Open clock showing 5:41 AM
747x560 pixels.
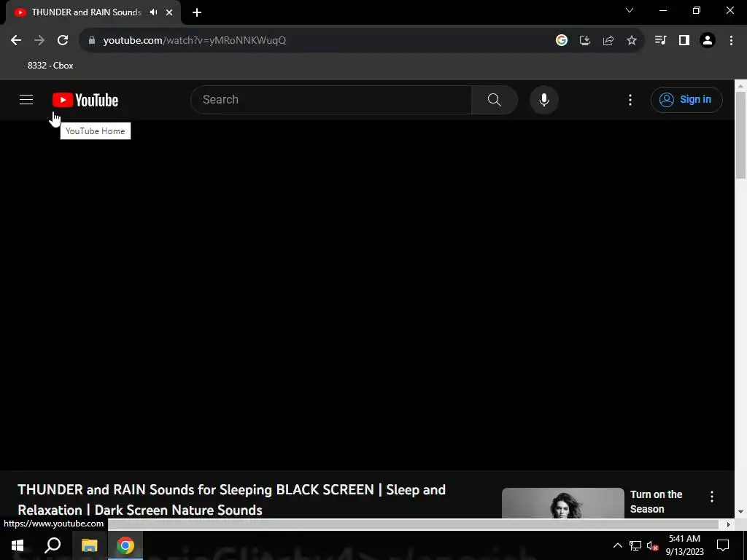(684, 545)
